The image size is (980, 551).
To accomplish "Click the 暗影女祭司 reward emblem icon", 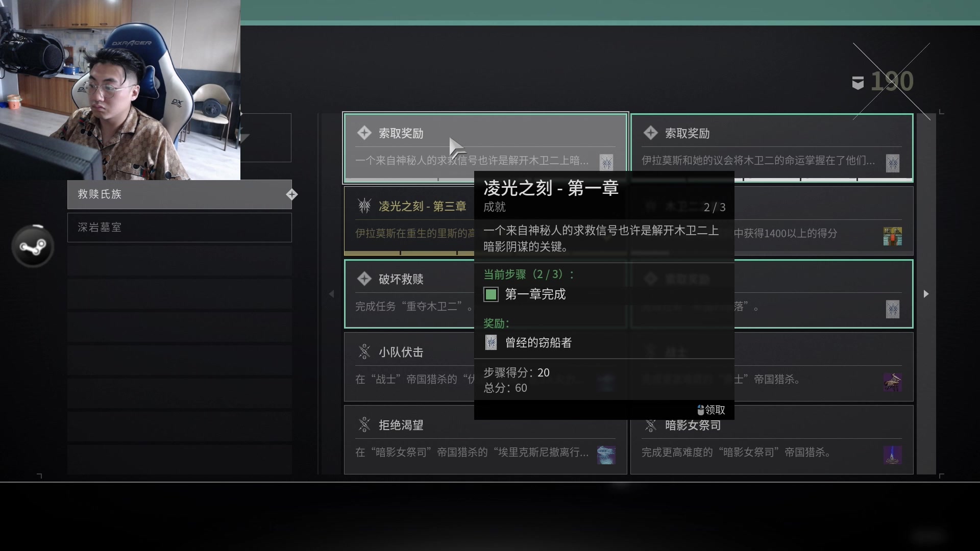I will (x=893, y=455).
